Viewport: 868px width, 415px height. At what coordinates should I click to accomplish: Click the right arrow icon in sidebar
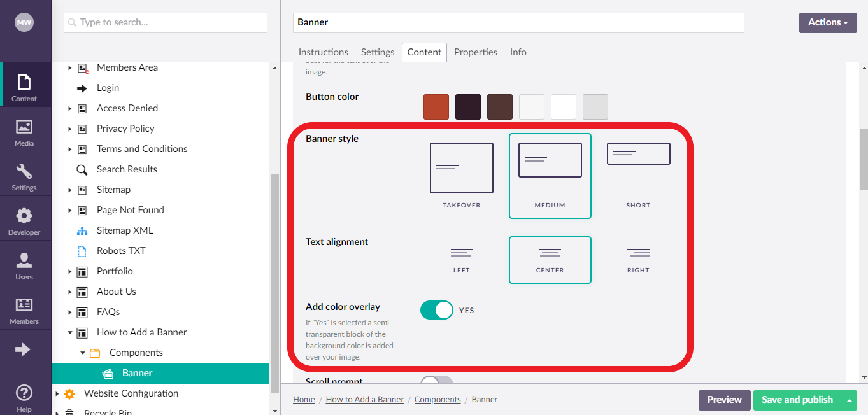(23, 349)
